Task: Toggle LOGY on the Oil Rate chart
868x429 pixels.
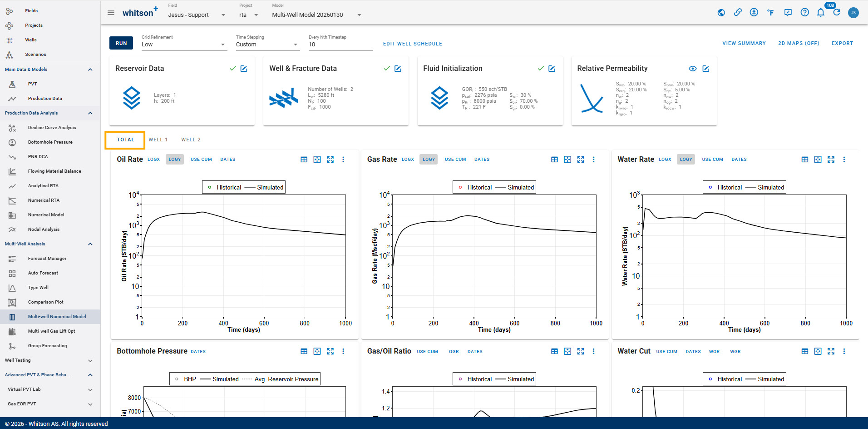Action: (174, 160)
